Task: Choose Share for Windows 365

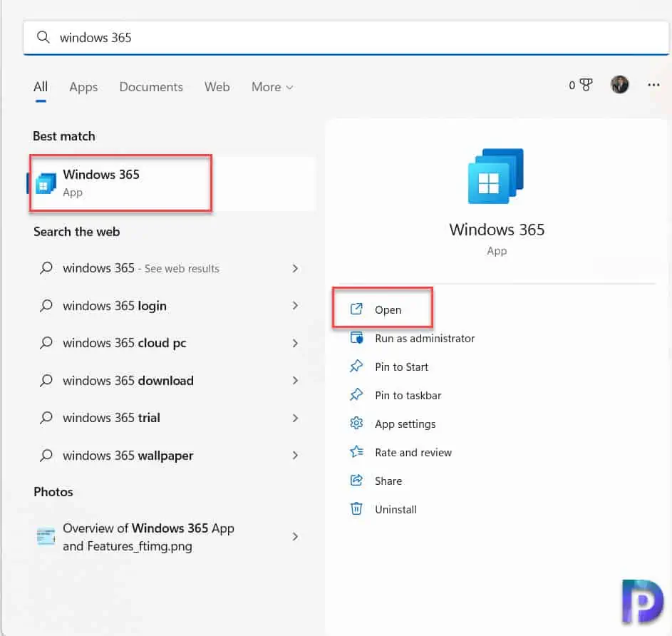Action: click(x=388, y=481)
